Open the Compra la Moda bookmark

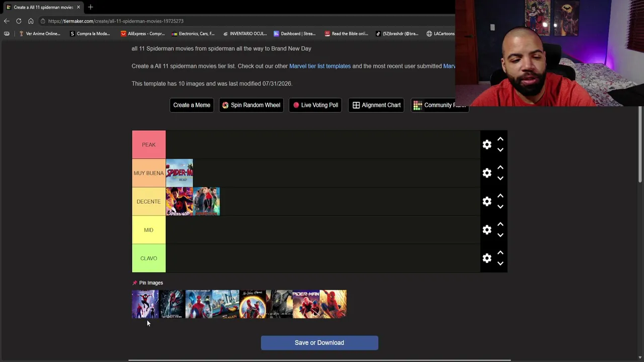[x=90, y=34]
